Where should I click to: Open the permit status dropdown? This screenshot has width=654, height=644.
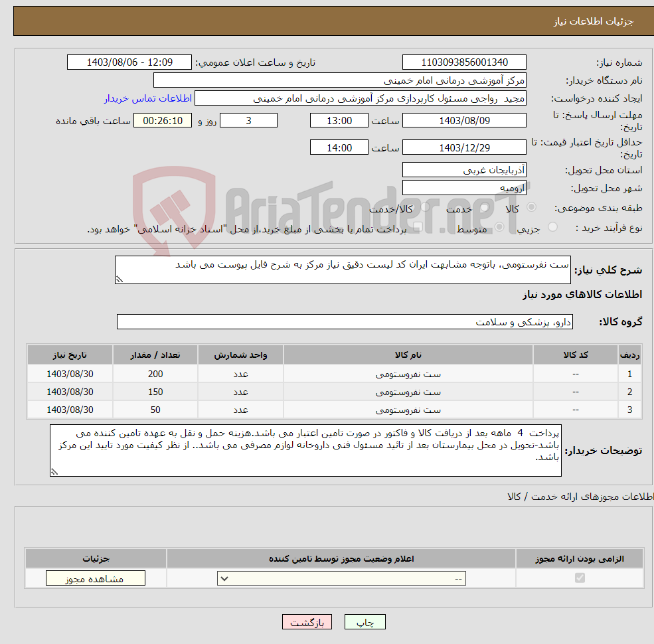[341, 578]
